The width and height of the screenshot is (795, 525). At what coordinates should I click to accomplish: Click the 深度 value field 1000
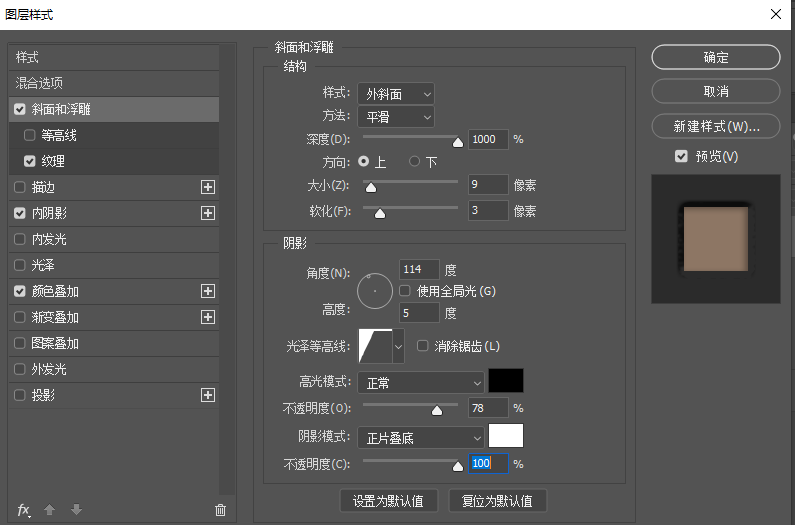tap(488, 139)
